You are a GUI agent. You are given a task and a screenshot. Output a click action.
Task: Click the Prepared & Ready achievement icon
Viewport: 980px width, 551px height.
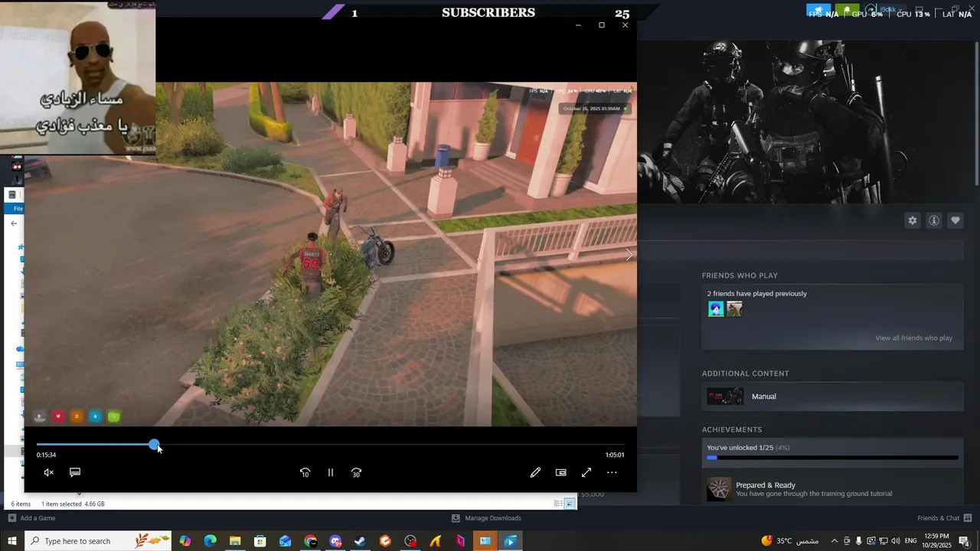click(x=719, y=489)
